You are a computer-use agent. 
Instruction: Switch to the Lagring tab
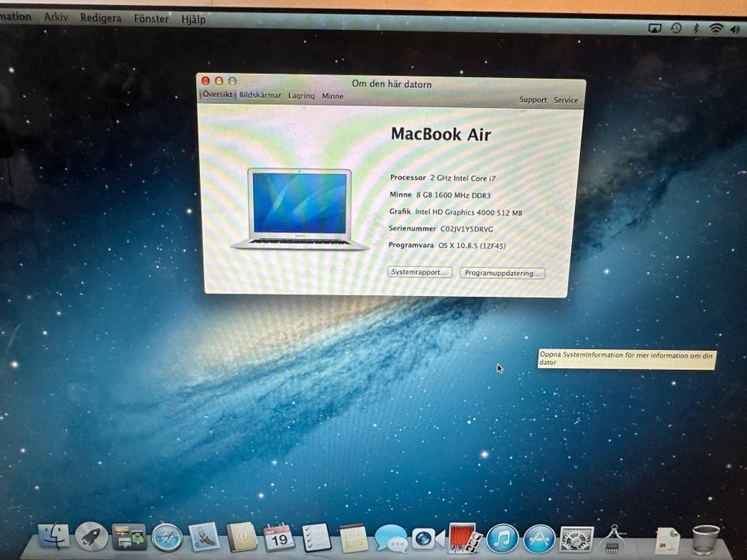click(301, 96)
